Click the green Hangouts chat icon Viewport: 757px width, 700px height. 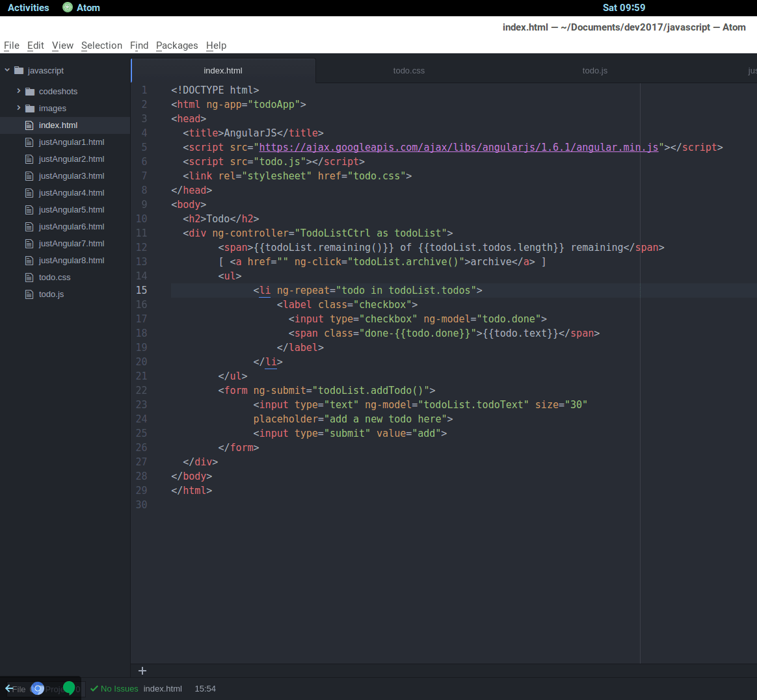pyautogui.click(x=69, y=688)
